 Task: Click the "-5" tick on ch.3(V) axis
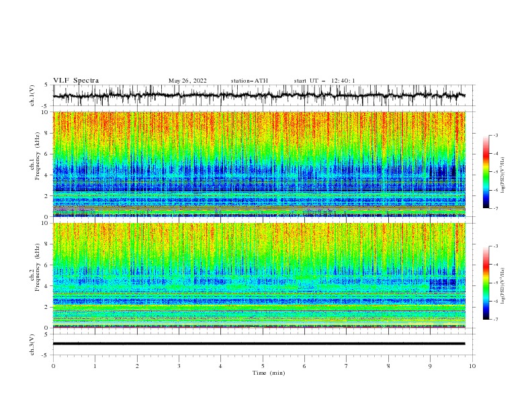(45, 355)
